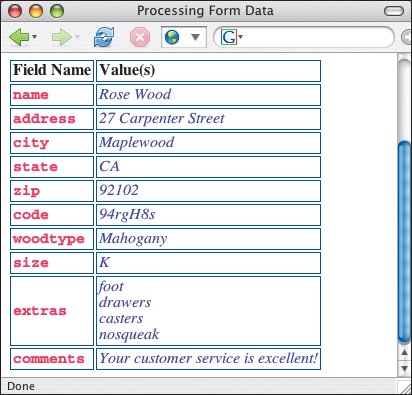Click the 'comments' field label
Screen dimensions: 412x395
[x=49, y=359]
